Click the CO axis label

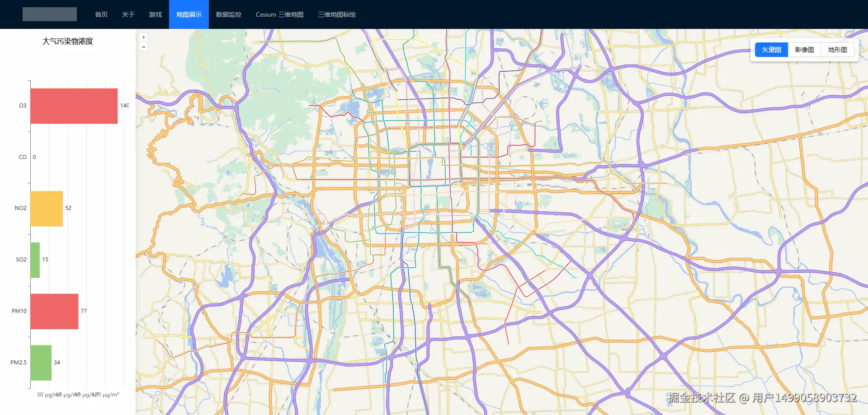click(23, 157)
